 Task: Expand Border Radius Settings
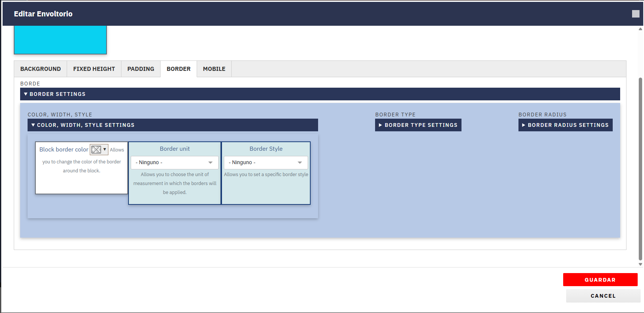pyautogui.click(x=565, y=125)
